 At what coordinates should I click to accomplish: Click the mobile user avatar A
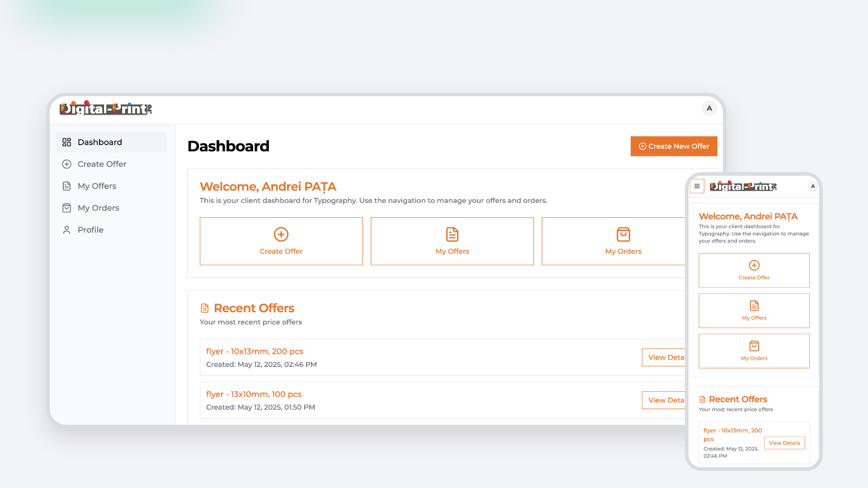(x=812, y=186)
